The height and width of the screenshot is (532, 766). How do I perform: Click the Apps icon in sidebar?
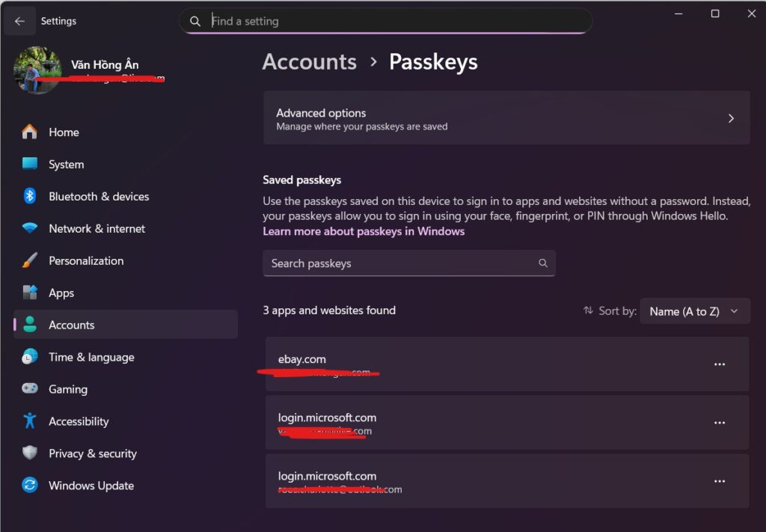click(x=30, y=293)
